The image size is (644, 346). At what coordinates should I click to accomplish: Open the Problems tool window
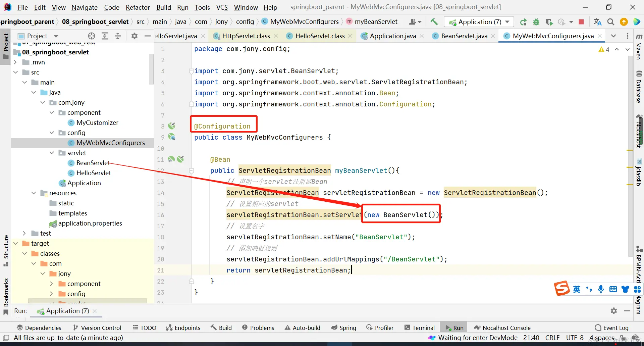(x=258, y=328)
